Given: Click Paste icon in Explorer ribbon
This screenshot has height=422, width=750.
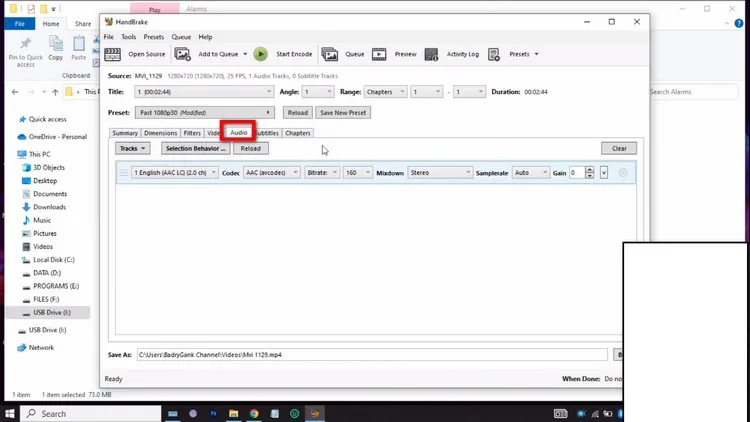Looking at the screenshot, I should pyautogui.click(x=79, y=48).
